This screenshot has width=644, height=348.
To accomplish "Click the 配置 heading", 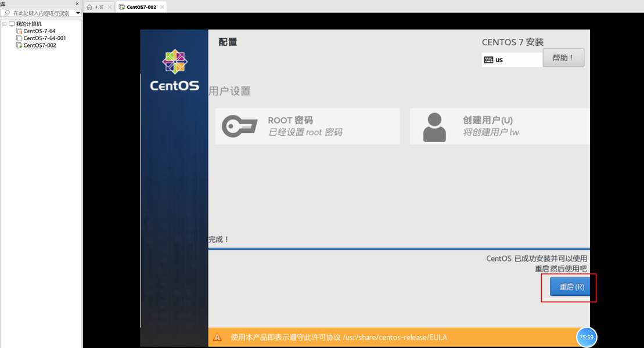I will [x=228, y=42].
